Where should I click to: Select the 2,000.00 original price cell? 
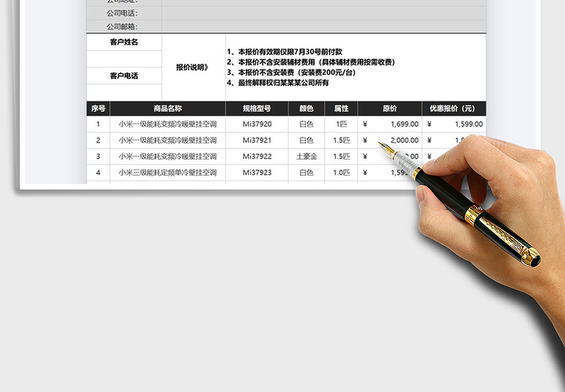coord(390,141)
